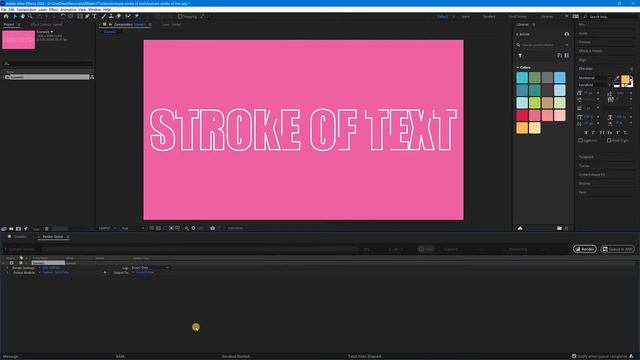This screenshot has height=360, width=640.
Task: Open the Log dropdown in Render Queue
Action: tap(150, 268)
